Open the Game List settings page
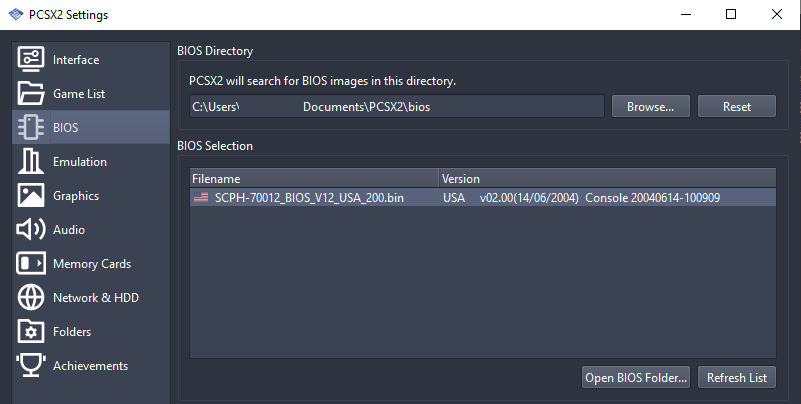Screen dimensions: 801x404 pyautogui.click(x=79, y=94)
